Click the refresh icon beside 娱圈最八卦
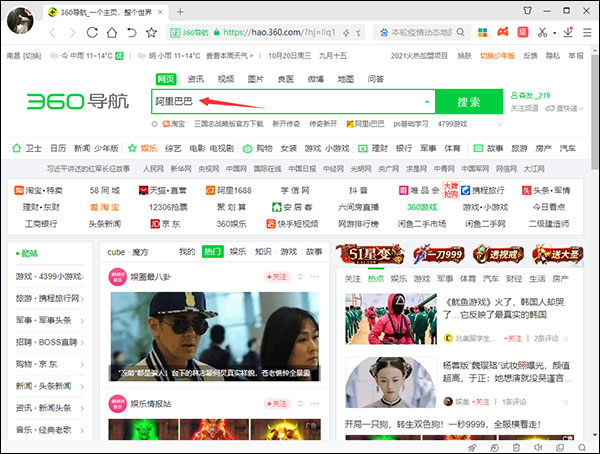 coord(300,276)
